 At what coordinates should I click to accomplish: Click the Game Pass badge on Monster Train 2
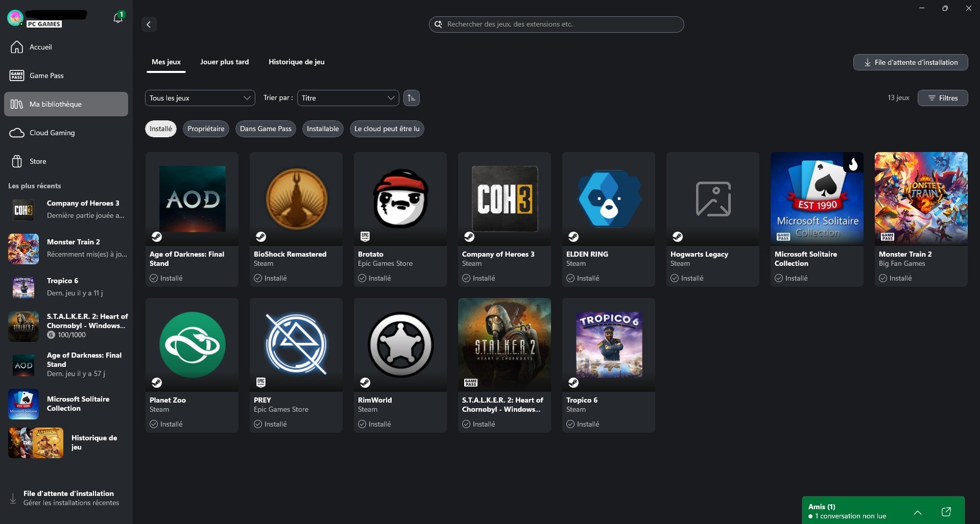pyautogui.click(x=888, y=237)
